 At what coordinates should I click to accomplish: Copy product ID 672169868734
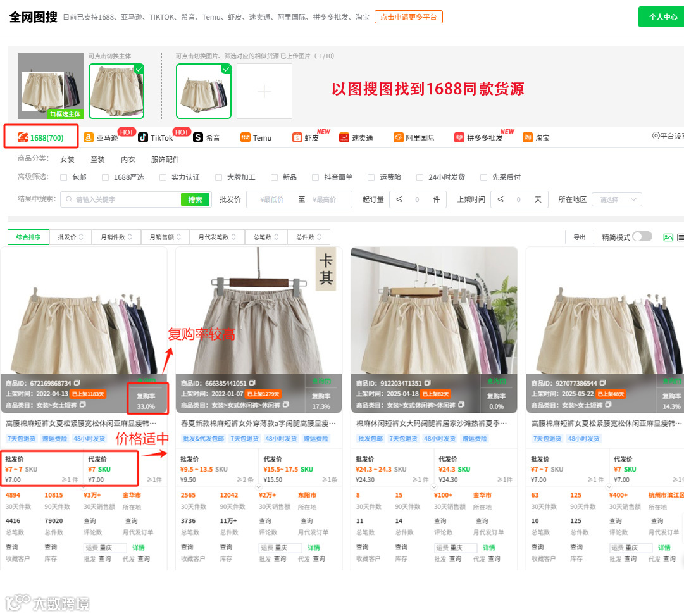click(77, 383)
